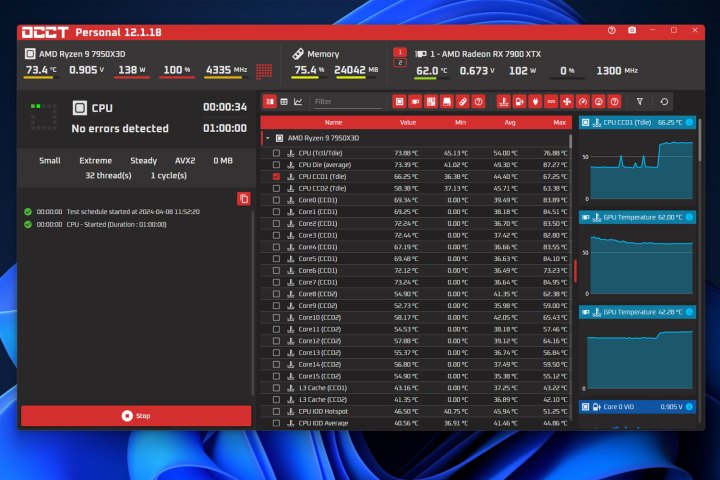Click the CPU CCD1 (Tdie) graph header
The height and width of the screenshot is (480, 720).
click(x=637, y=122)
